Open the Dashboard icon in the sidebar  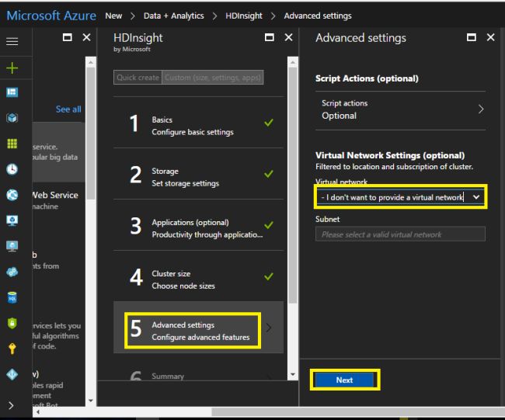pyautogui.click(x=12, y=92)
